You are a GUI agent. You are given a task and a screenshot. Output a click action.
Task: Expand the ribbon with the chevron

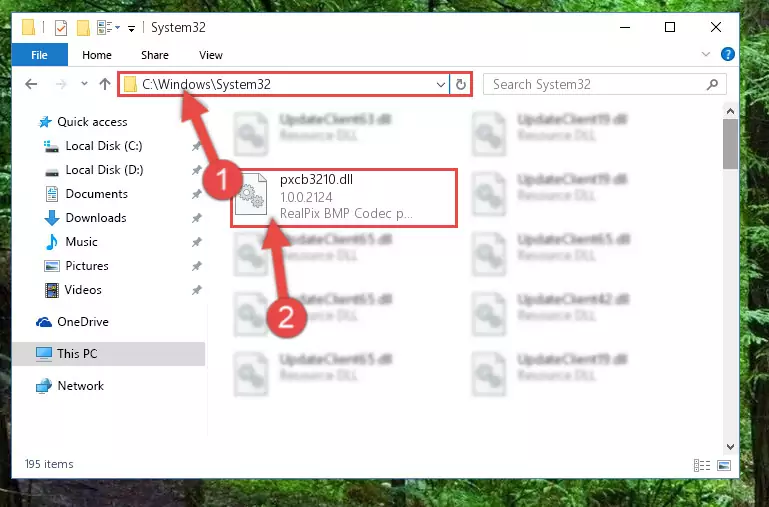point(706,54)
